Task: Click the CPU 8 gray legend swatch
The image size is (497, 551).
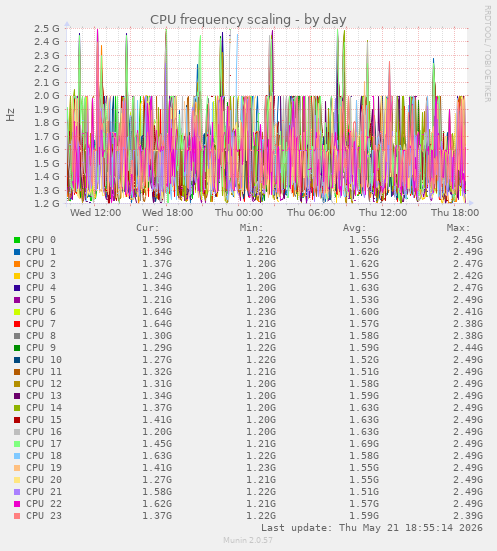Action: pyautogui.click(x=17, y=336)
